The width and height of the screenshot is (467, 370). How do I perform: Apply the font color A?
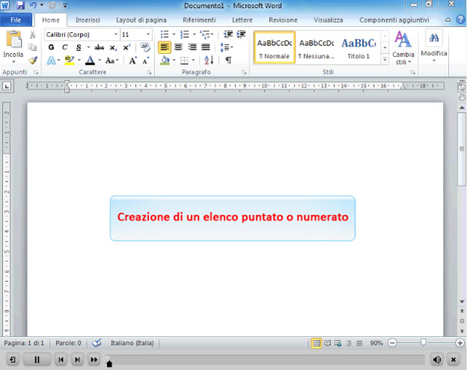click(90, 60)
